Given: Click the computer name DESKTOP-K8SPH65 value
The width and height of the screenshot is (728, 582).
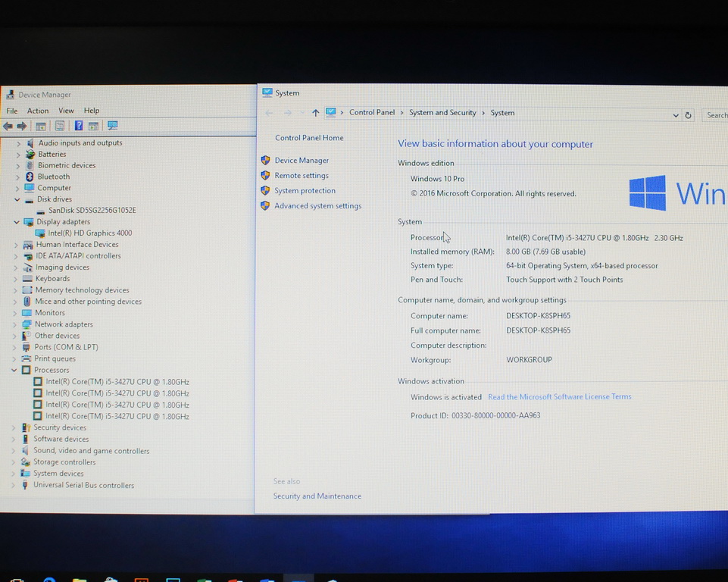Looking at the screenshot, I should [538, 316].
